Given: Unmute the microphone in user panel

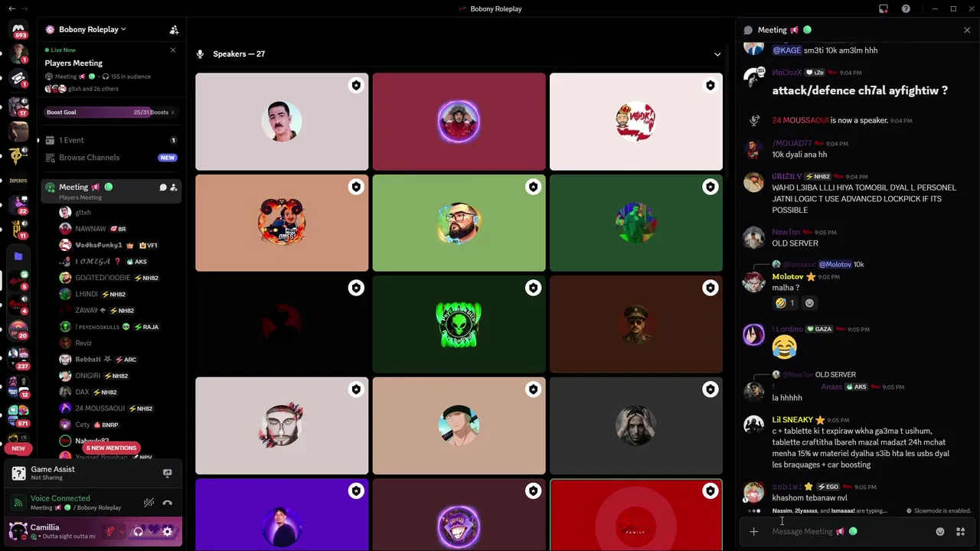Looking at the screenshot, I should point(110,531).
